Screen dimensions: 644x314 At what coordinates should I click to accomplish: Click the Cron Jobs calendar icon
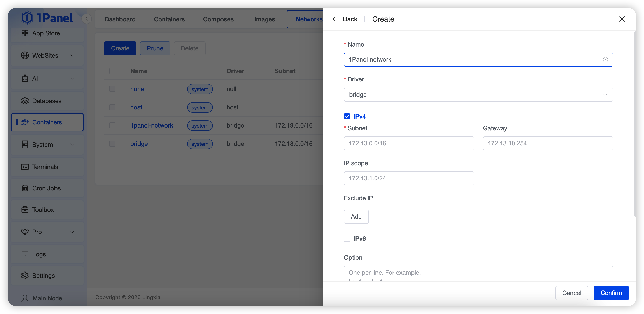click(x=25, y=188)
